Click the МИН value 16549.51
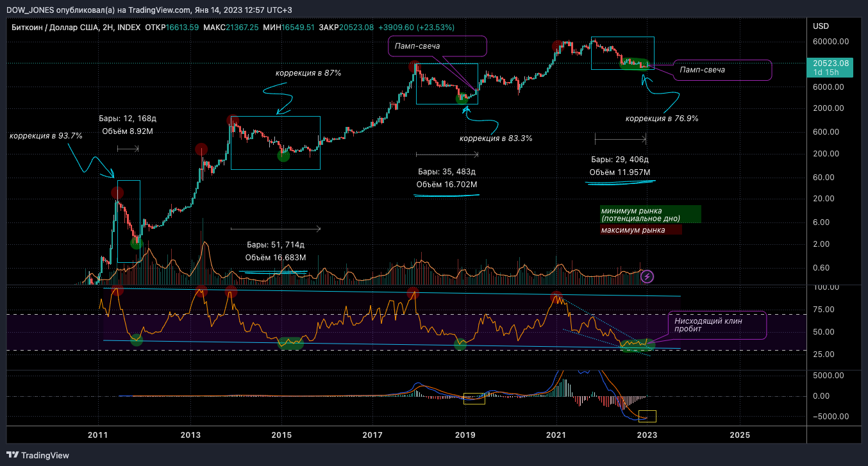Screen dimensions: 868x466 (297, 27)
